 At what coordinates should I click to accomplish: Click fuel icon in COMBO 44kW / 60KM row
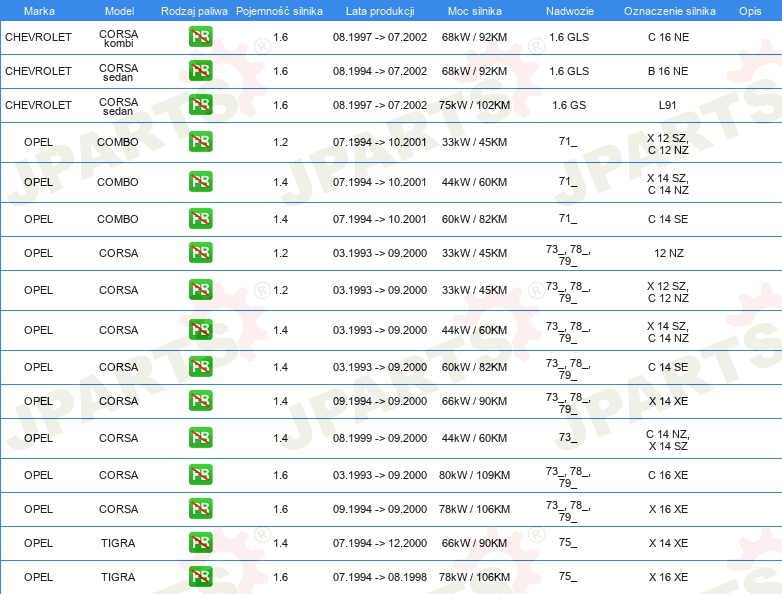coord(200,182)
